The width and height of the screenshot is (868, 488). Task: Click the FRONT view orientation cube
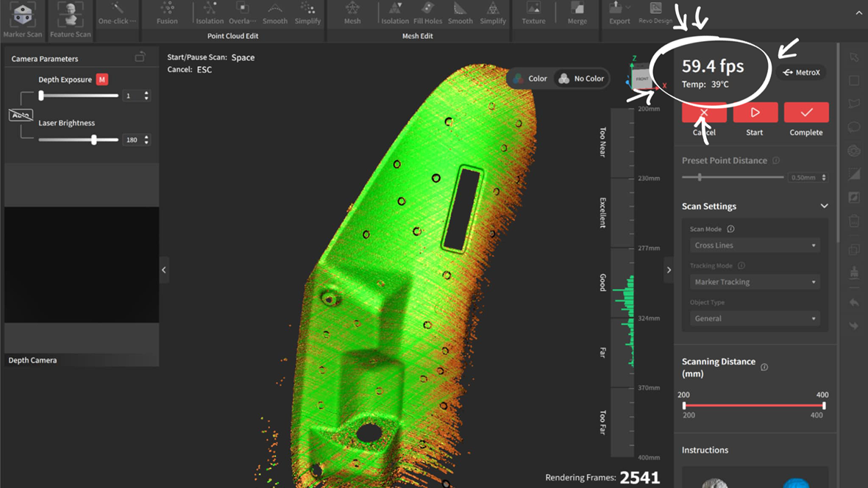pyautogui.click(x=642, y=79)
